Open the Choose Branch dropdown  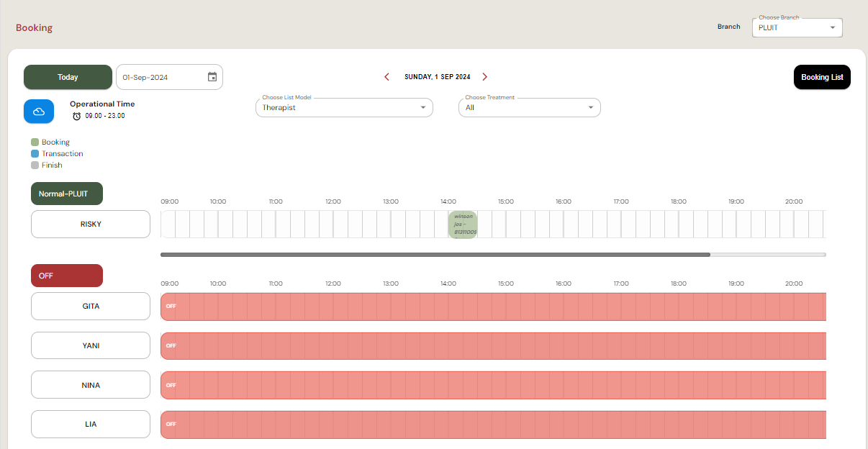(797, 28)
